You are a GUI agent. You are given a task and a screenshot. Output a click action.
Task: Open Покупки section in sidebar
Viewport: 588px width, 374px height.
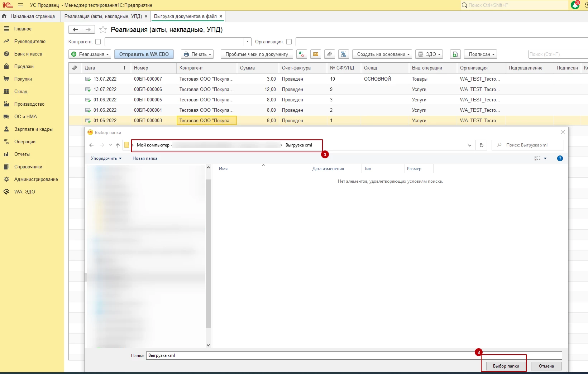coord(23,79)
